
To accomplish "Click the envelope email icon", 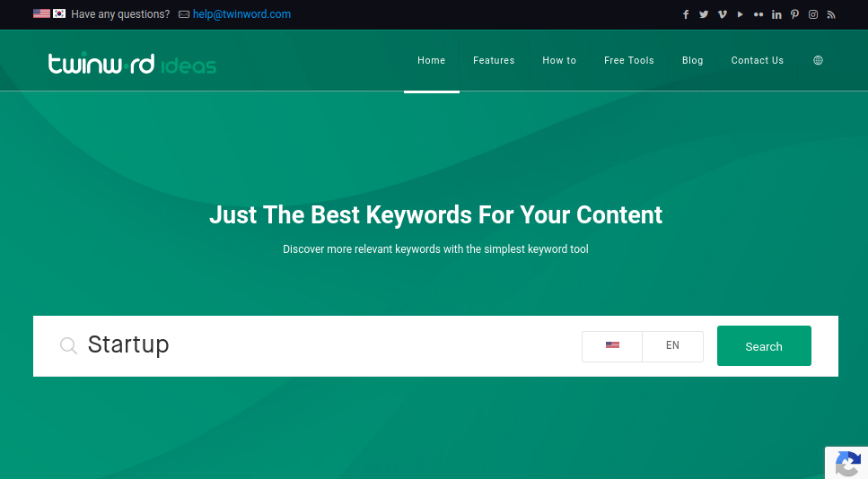I will coord(184,14).
